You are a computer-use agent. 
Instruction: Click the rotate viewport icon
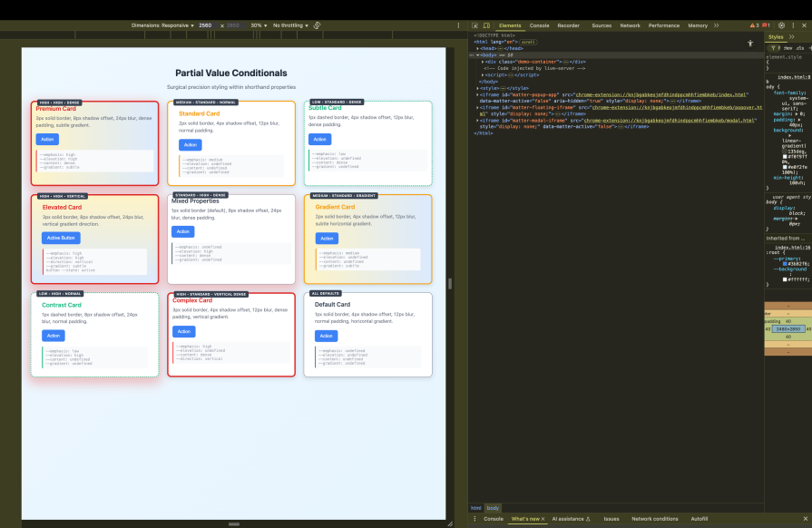[317, 25]
